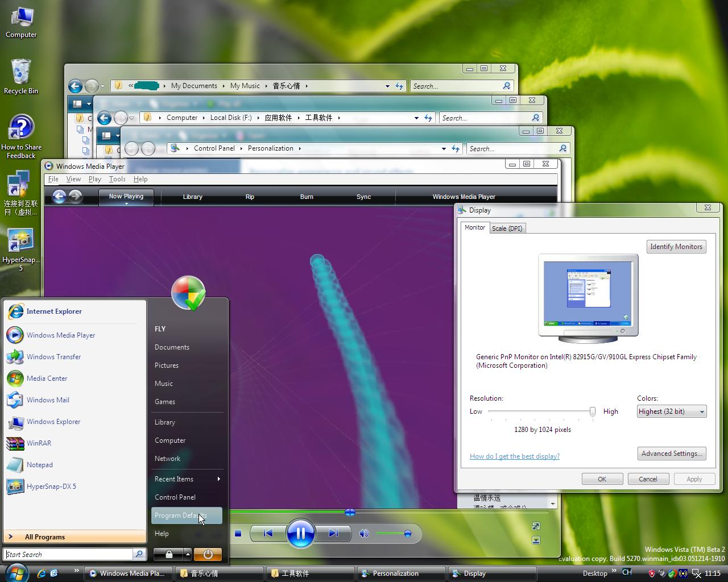Click the Start Search magnifier icon
The height and width of the screenshot is (582, 728).
pyautogui.click(x=139, y=554)
